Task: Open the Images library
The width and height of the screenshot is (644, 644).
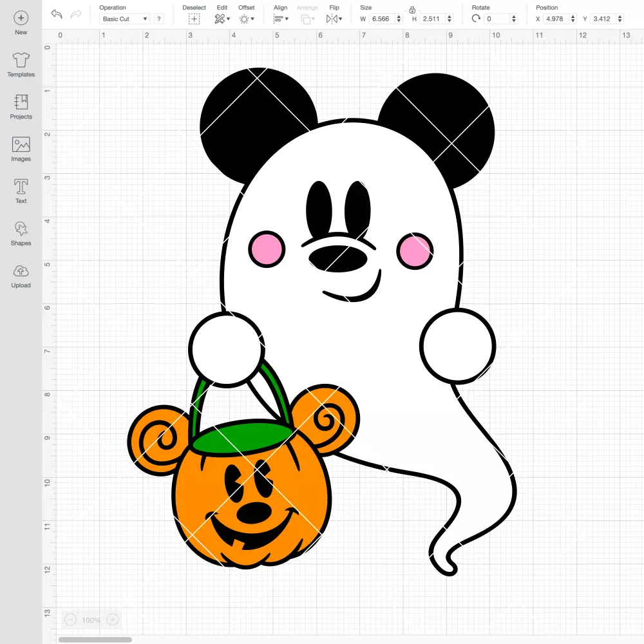Action: (x=21, y=149)
